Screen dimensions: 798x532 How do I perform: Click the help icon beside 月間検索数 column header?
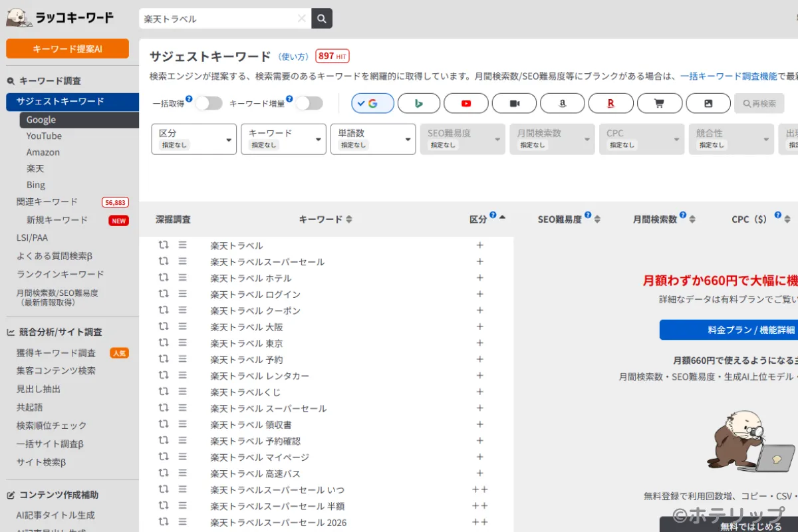pyautogui.click(x=683, y=215)
